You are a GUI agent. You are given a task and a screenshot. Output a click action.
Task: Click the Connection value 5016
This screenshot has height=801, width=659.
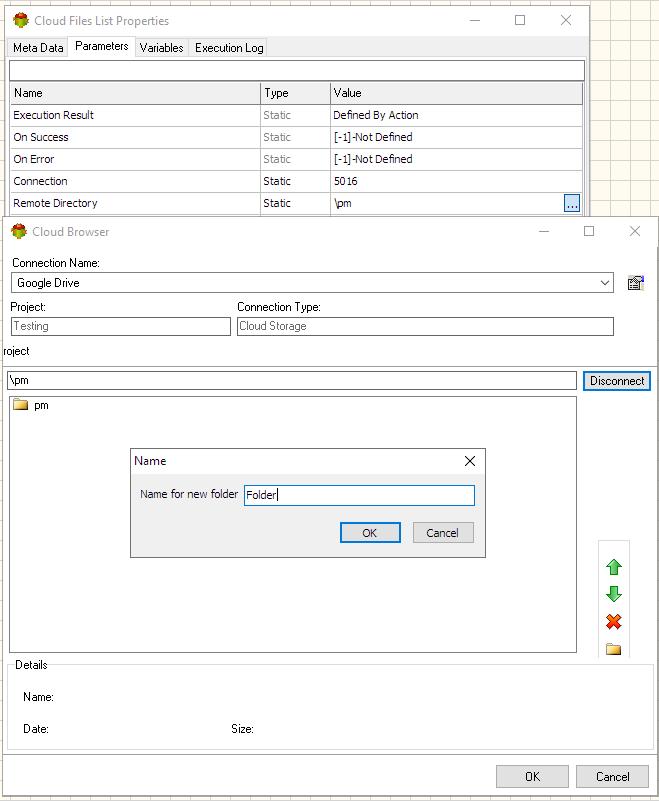(345, 181)
